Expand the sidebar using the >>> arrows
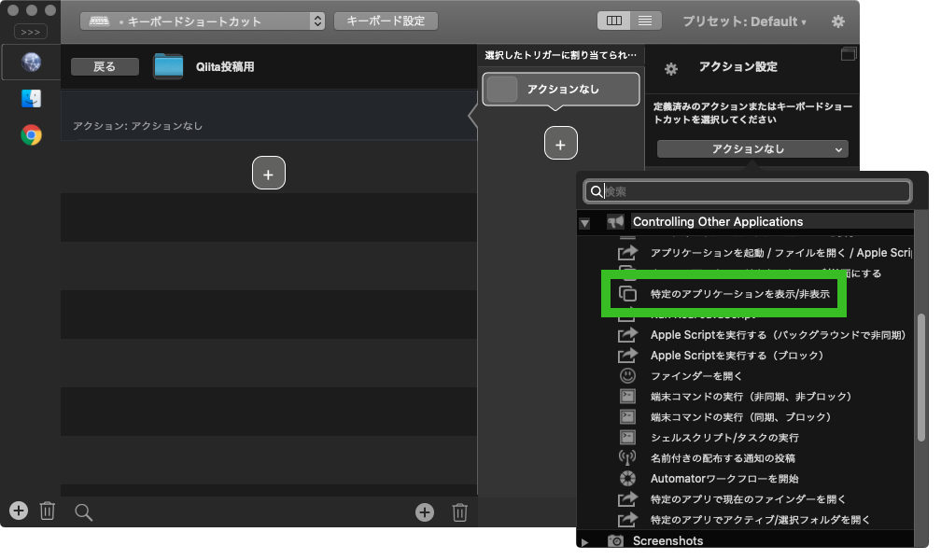The width and height of the screenshot is (941, 560). click(x=29, y=30)
